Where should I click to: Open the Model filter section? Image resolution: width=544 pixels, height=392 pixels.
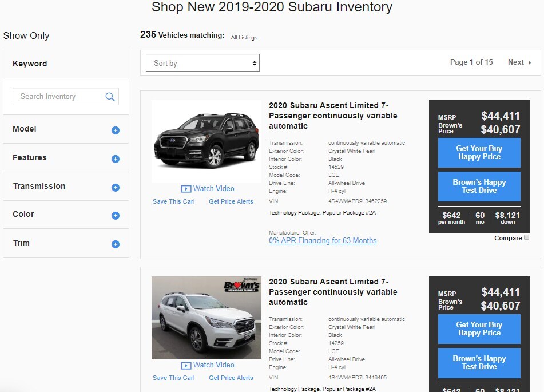(66, 129)
